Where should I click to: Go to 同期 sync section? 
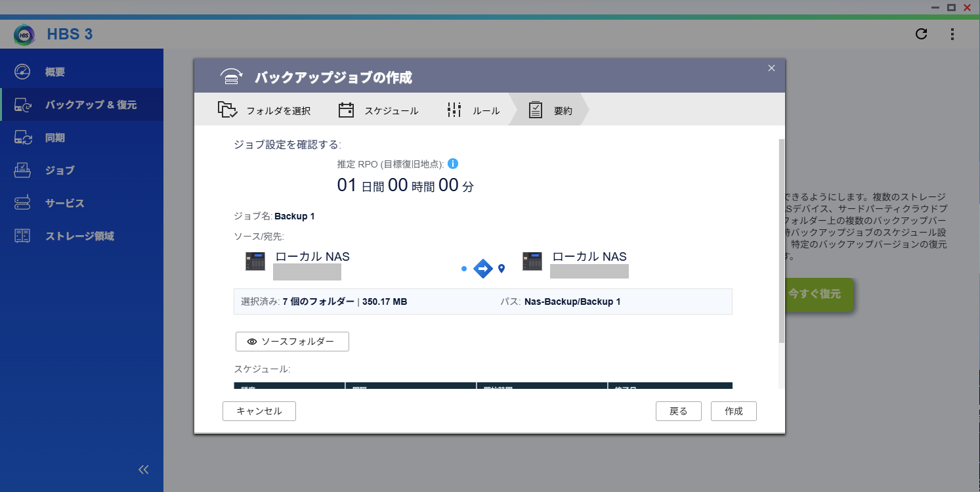[x=55, y=138]
